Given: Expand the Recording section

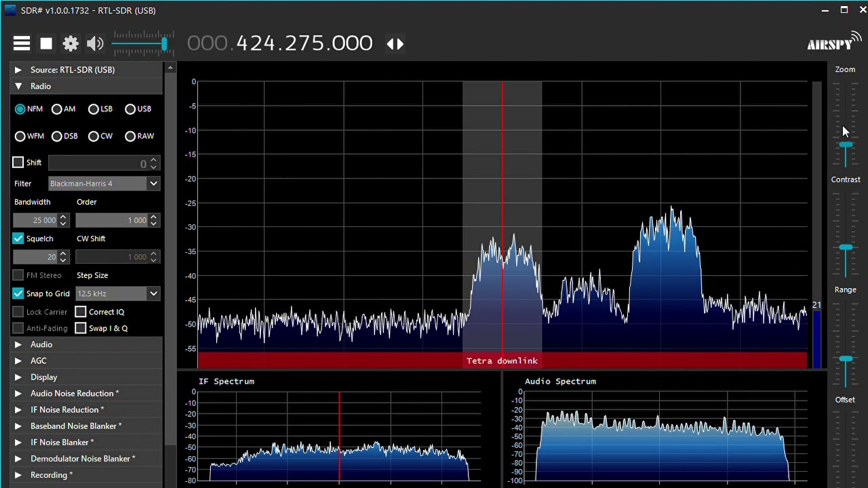Looking at the screenshot, I should 87,475.
